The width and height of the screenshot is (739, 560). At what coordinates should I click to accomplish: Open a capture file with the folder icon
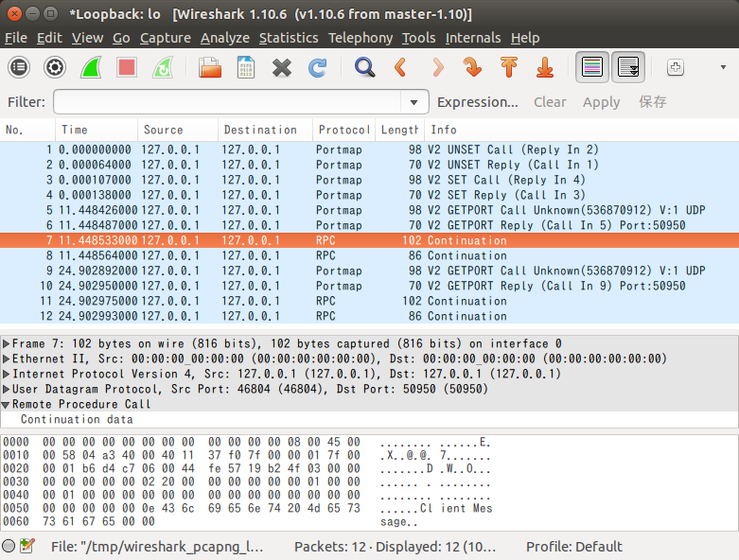coord(209,67)
